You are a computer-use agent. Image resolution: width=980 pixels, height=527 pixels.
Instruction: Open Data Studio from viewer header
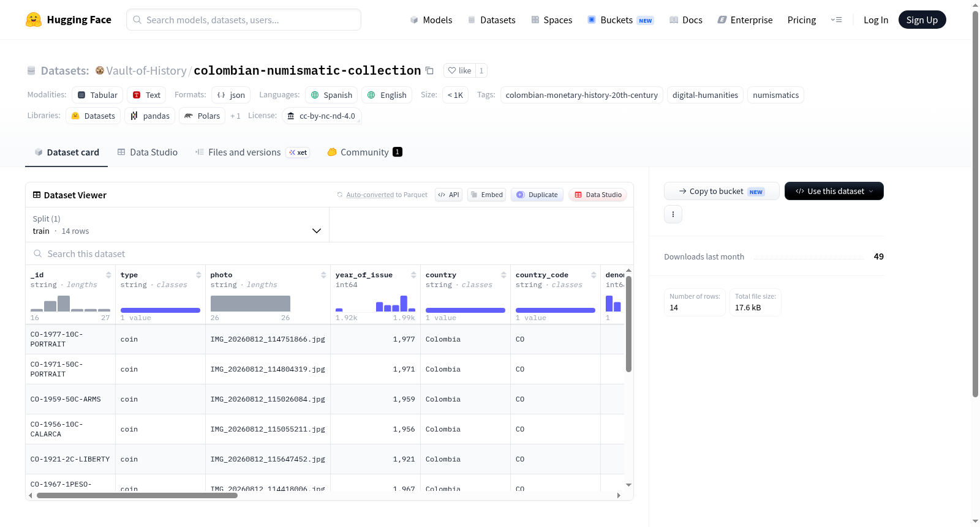coord(598,195)
